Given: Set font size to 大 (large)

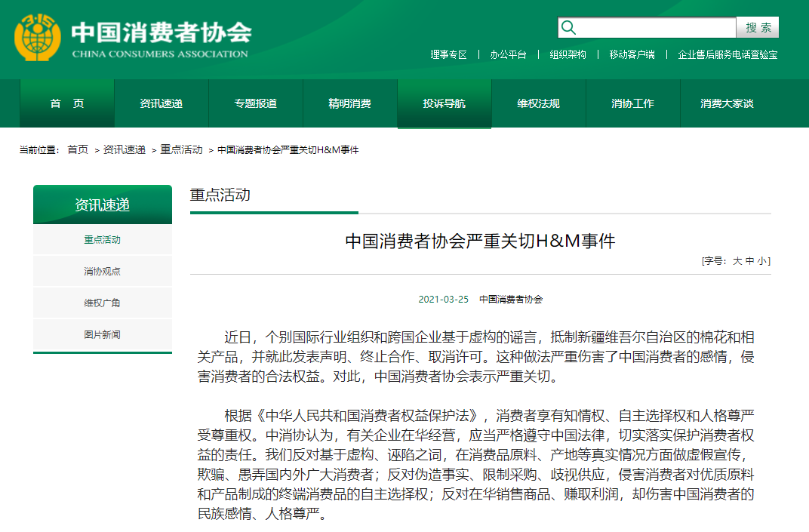Looking at the screenshot, I should click(x=737, y=261).
